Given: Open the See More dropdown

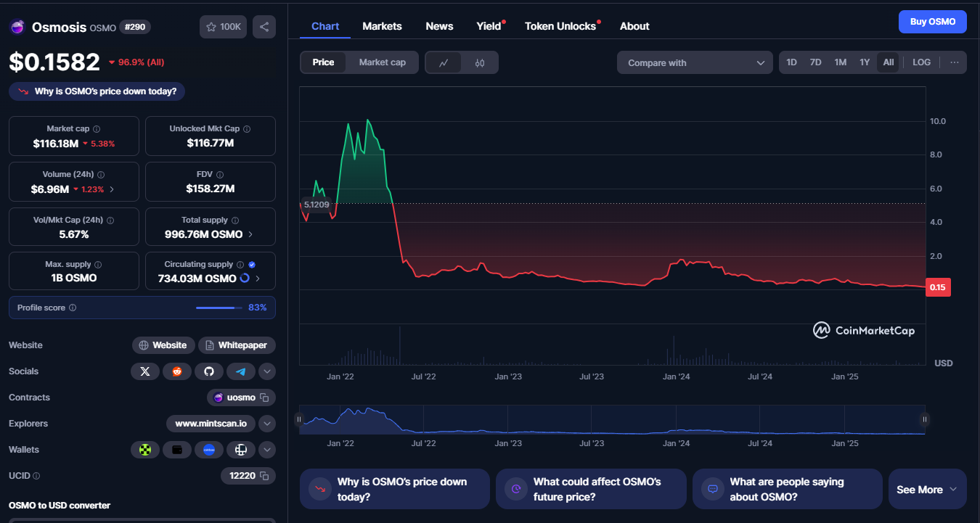Looking at the screenshot, I should click(x=927, y=489).
